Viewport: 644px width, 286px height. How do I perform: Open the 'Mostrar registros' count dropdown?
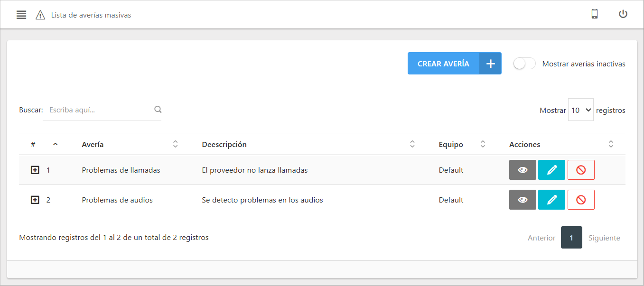[580, 110]
